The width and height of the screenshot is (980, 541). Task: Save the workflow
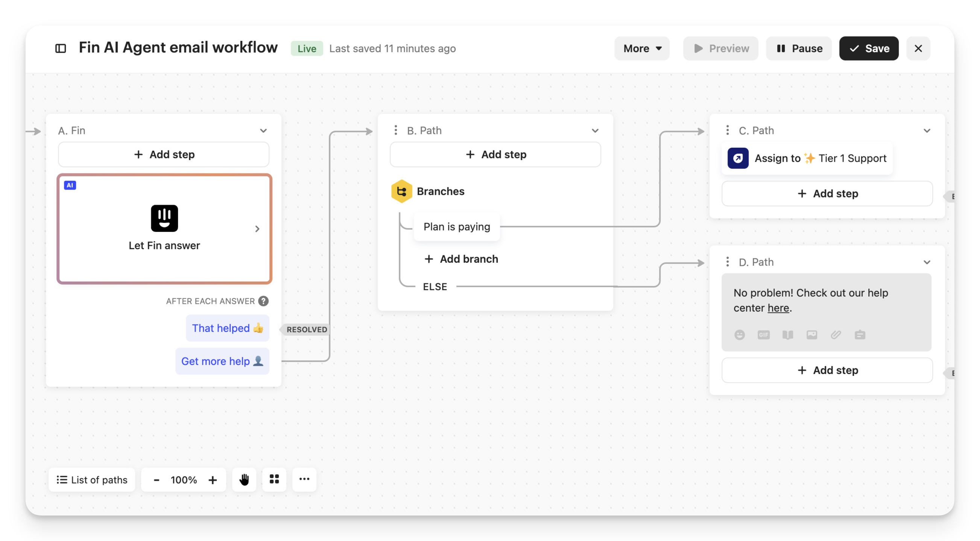pos(869,48)
